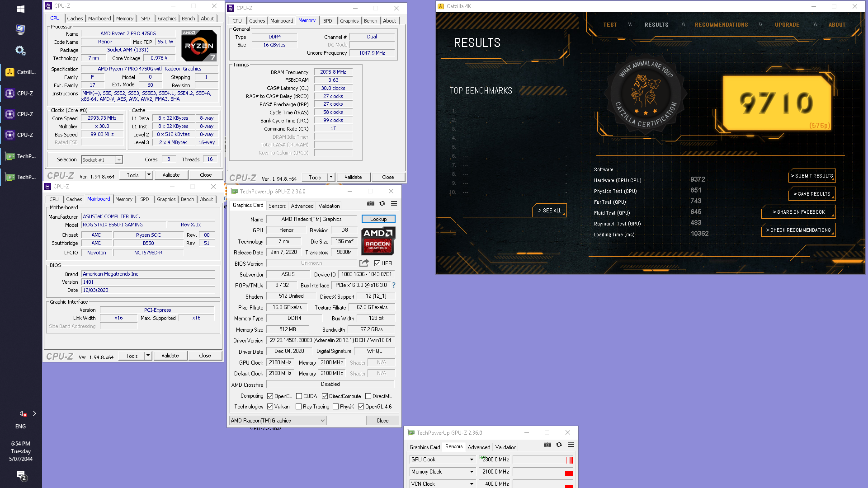
Task: Click camera icon in the GPU-Z Sensors window
Action: pos(547,445)
